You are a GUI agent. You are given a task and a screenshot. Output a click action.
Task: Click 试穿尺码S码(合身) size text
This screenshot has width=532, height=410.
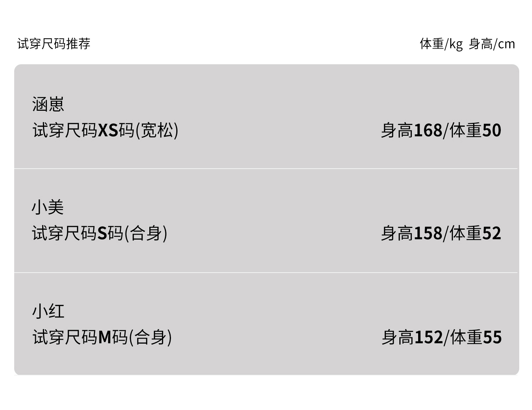click(100, 233)
